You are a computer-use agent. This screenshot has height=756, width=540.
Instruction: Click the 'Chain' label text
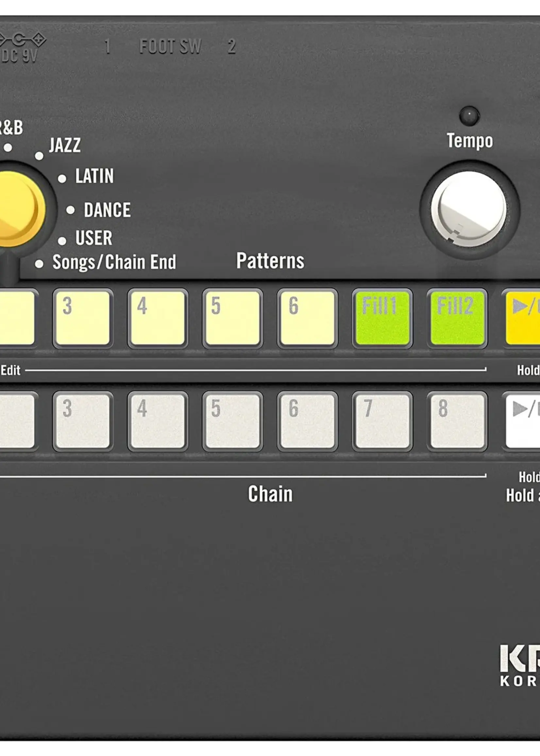[270, 494]
